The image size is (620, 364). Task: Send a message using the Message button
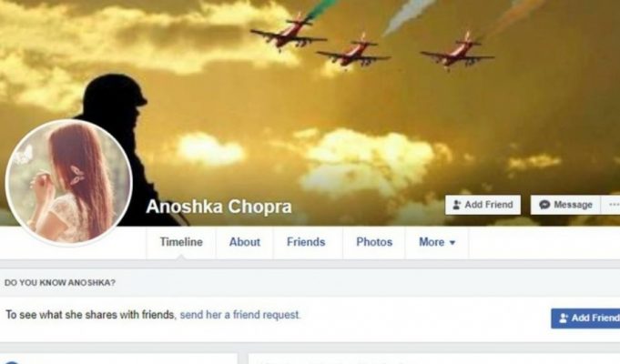[x=565, y=205]
